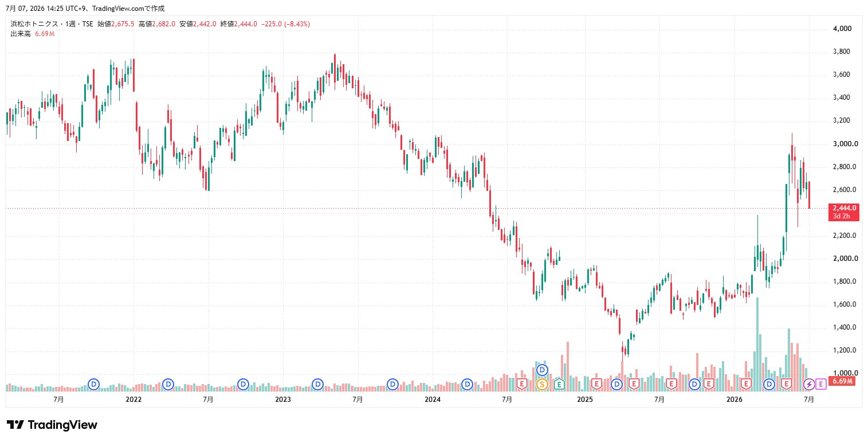
Task: Click the TradingView logo
Action: (52, 425)
